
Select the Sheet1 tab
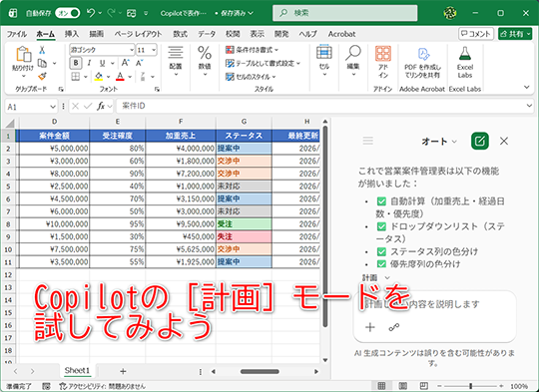pos(77,370)
